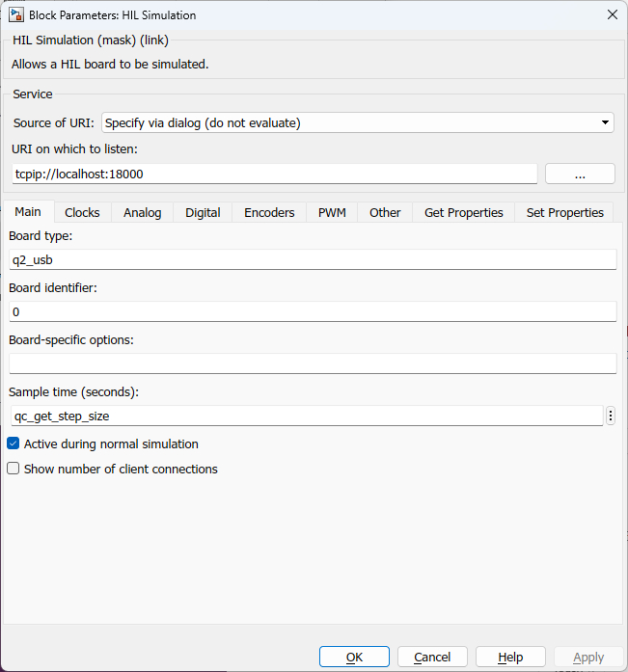Open the Analog tab
628x672 pixels.
[x=142, y=212]
